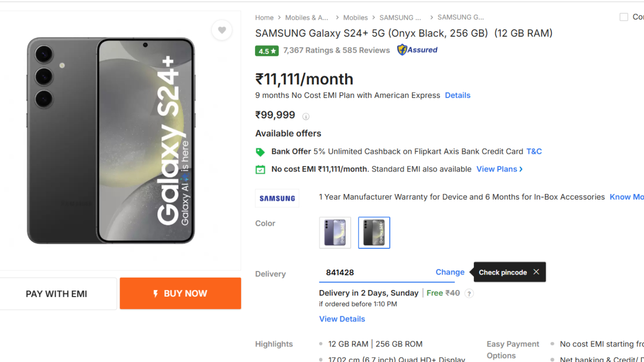Click the price info icon beside ₹99,999
This screenshot has height=362, width=644.
click(306, 117)
